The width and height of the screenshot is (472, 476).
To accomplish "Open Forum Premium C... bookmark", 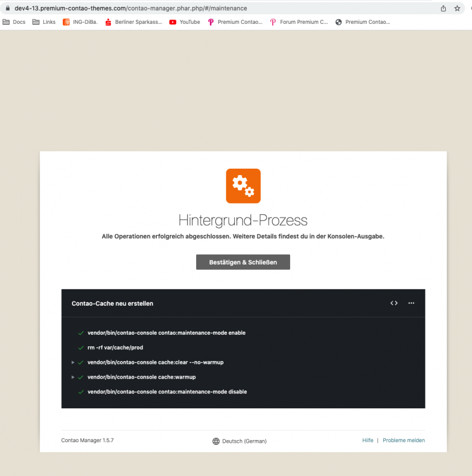I will (x=299, y=22).
